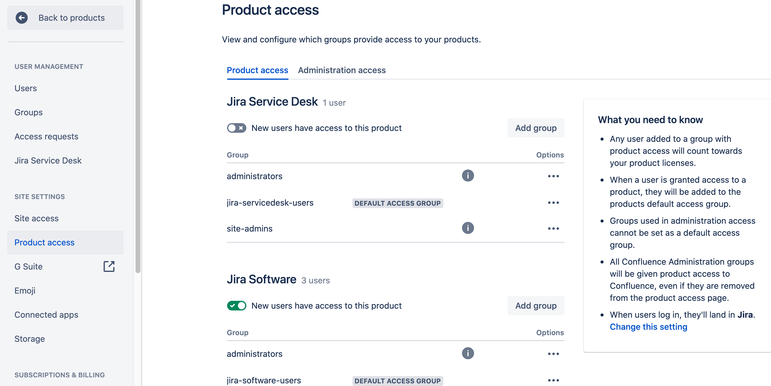This screenshot has width=771, height=386.
Task: Click Add group for Jira Service Desk
Action: pyautogui.click(x=536, y=128)
